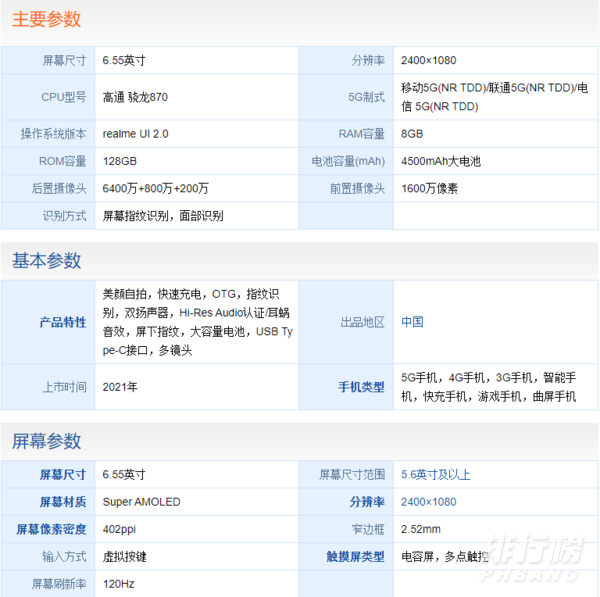Viewport: 600px width, 597px height.
Task: Click the 高通 骁龙870 CPU value
Action: [135, 97]
